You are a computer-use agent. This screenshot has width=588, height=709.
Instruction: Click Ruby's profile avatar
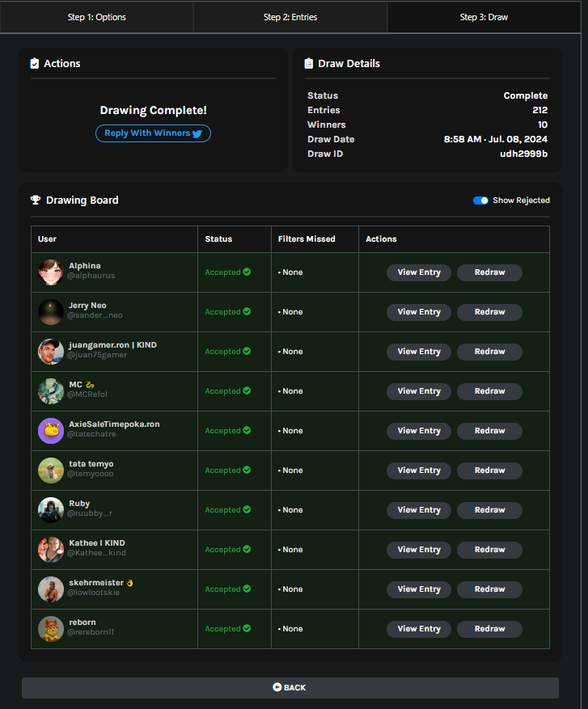tap(51, 510)
